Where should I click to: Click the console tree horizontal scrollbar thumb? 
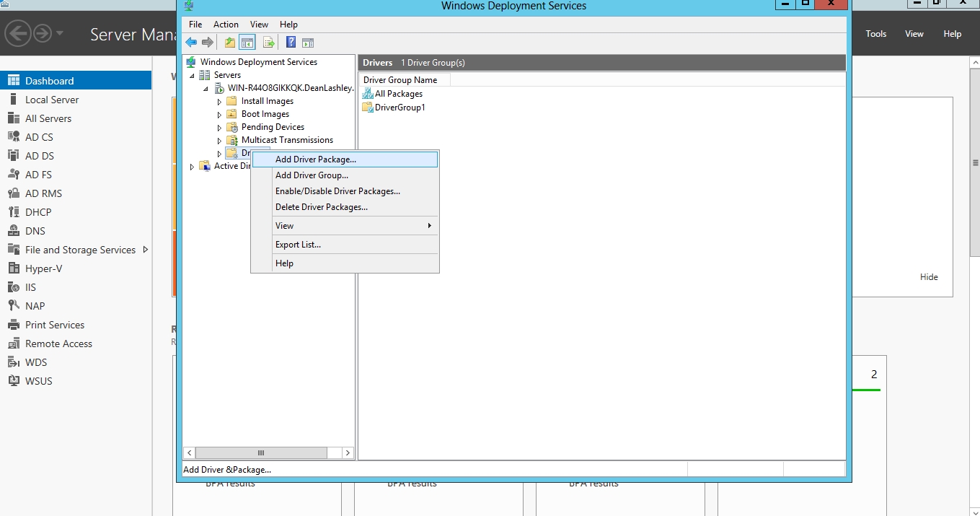point(261,453)
